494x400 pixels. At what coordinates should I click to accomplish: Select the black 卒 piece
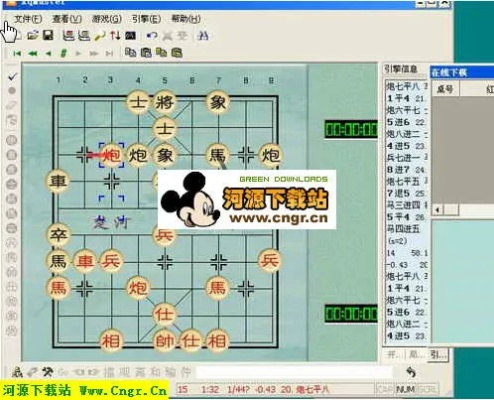(58, 234)
